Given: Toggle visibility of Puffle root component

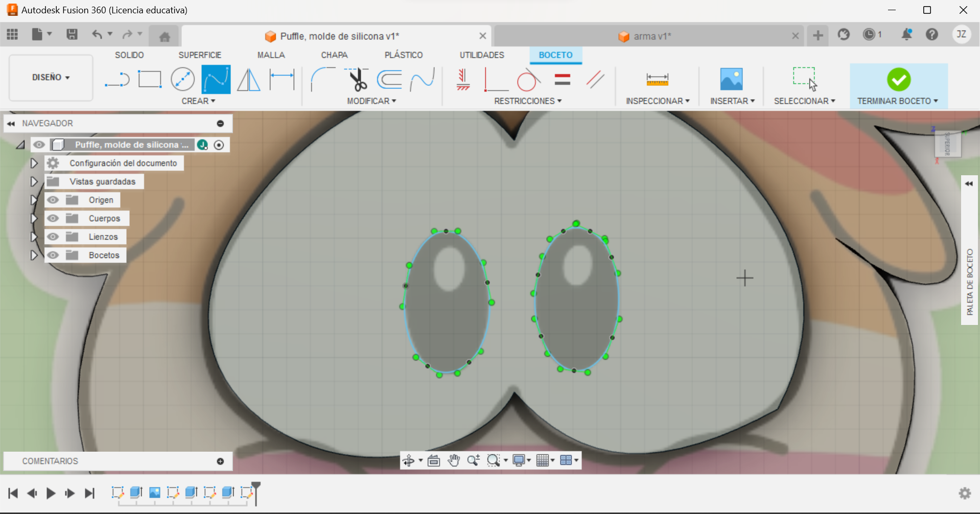Looking at the screenshot, I should coord(39,145).
